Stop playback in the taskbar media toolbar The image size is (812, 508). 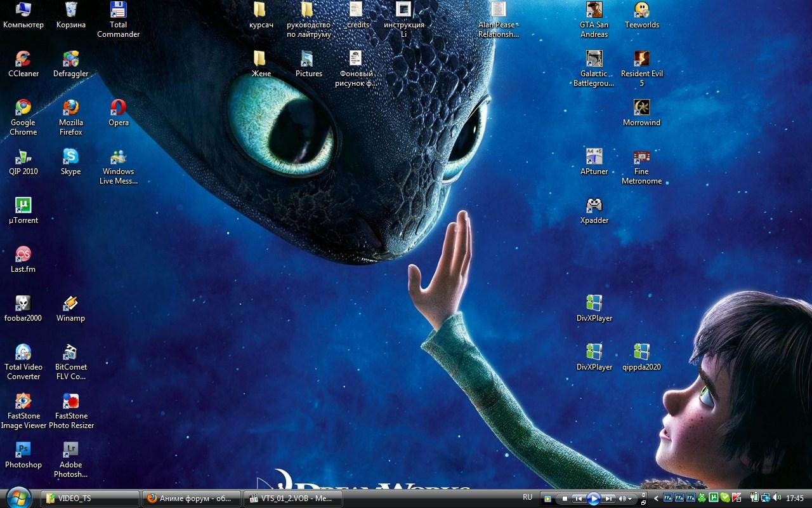pyautogui.click(x=565, y=499)
